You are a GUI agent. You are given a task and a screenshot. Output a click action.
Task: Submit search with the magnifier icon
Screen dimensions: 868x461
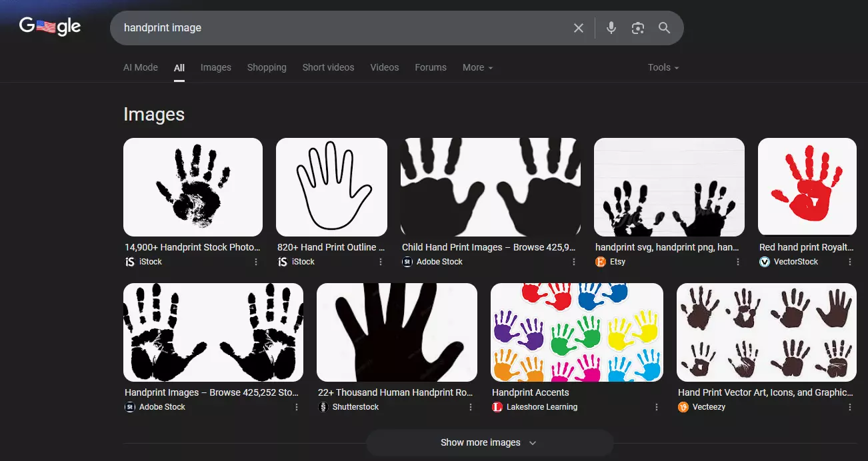664,28
